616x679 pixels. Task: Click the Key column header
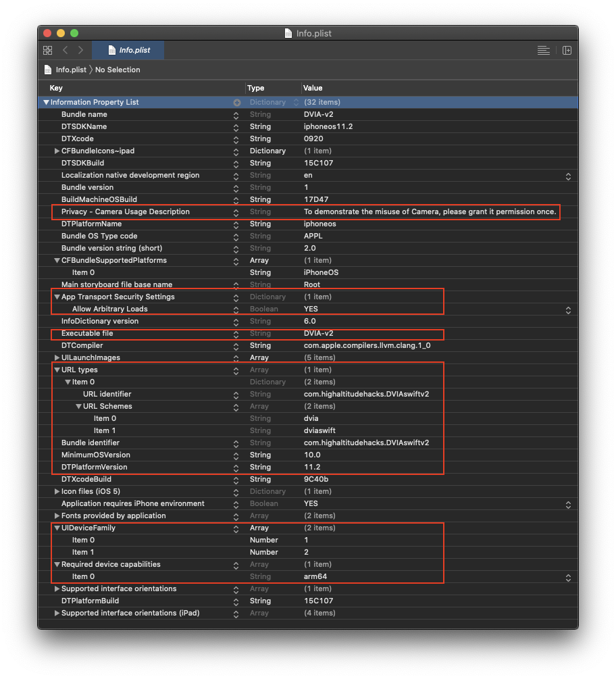pyautogui.click(x=56, y=88)
